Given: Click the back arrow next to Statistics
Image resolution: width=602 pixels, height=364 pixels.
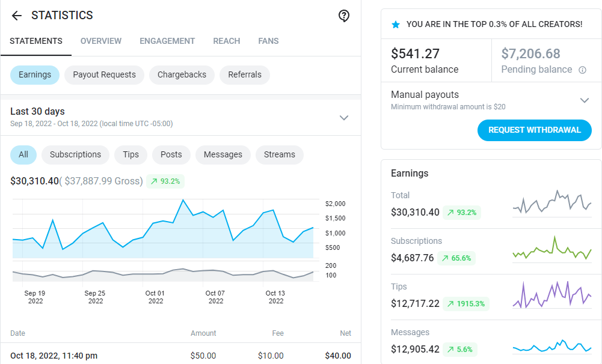Looking at the screenshot, I should [16, 16].
